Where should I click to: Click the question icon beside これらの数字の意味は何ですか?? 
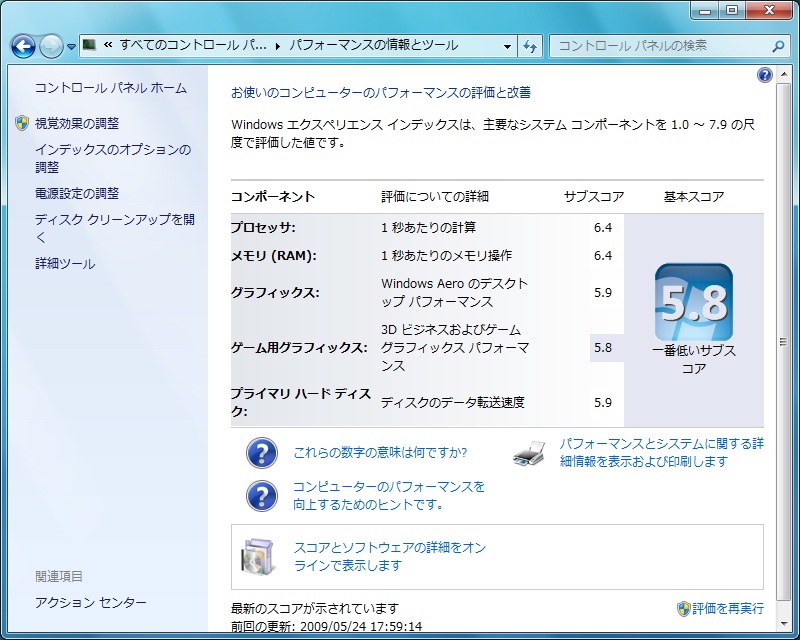[x=262, y=453]
